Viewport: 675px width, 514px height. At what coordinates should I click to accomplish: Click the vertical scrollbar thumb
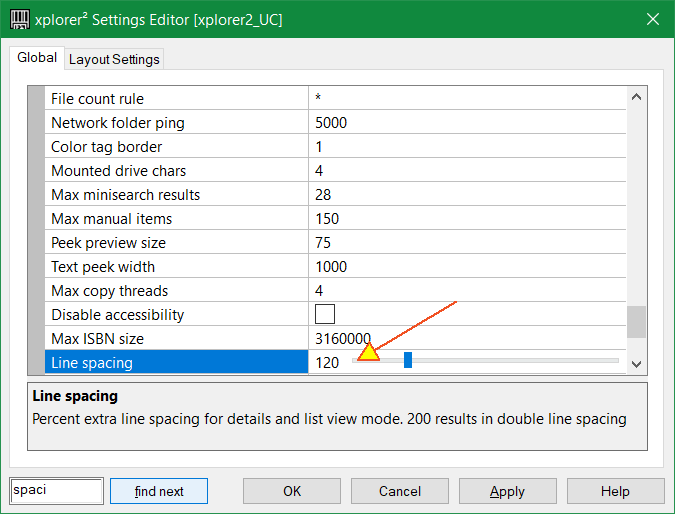click(x=636, y=322)
